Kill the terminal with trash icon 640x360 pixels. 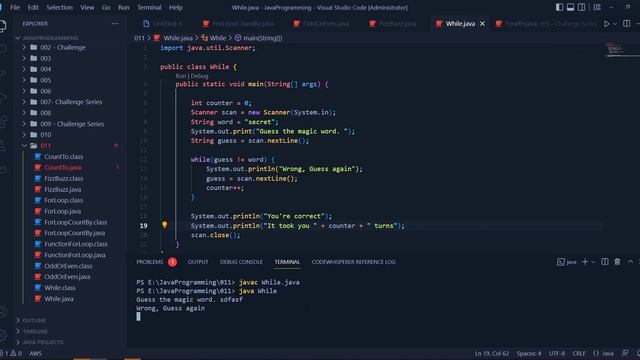[x=617, y=262]
